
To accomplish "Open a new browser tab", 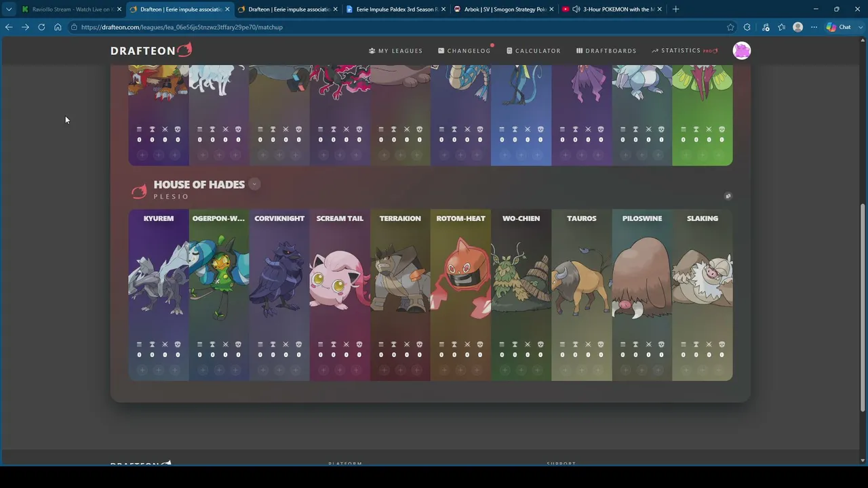I will click(675, 9).
